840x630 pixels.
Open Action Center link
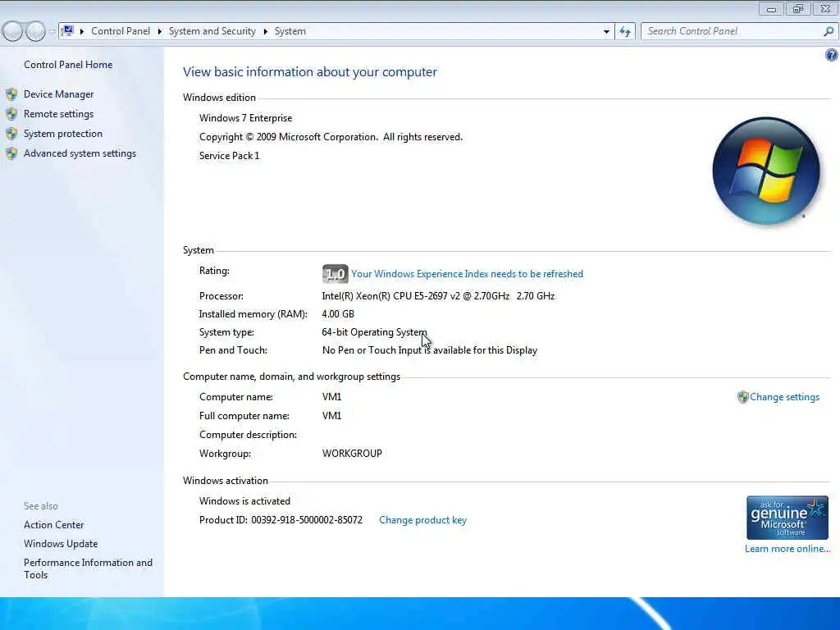(x=53, y=525)
